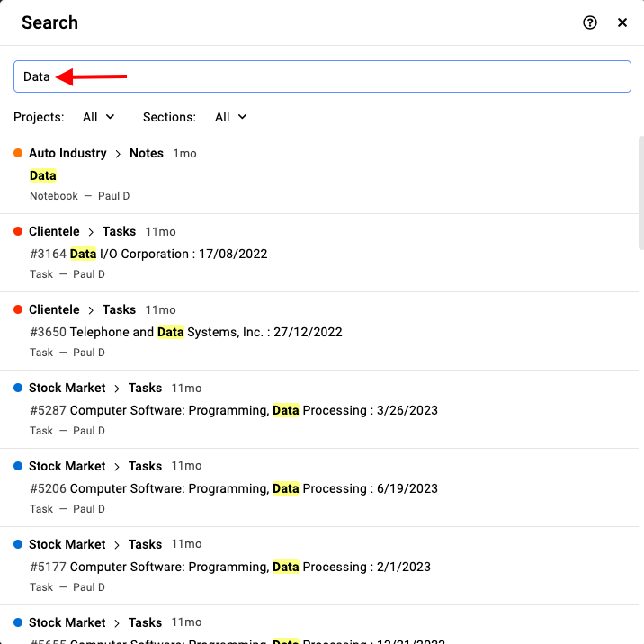This screenshot has width=644, height=644.
Task: Click chevron after Clientele above #3164
Action: [91, 232]
